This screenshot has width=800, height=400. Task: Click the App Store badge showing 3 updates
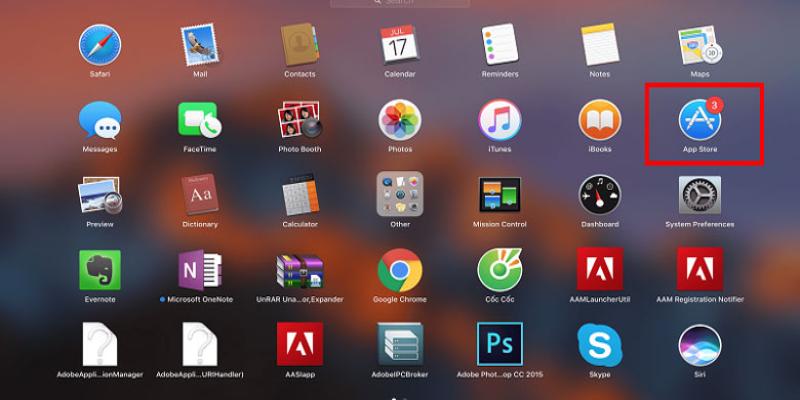pyautogui.click(x=714, y=105)
